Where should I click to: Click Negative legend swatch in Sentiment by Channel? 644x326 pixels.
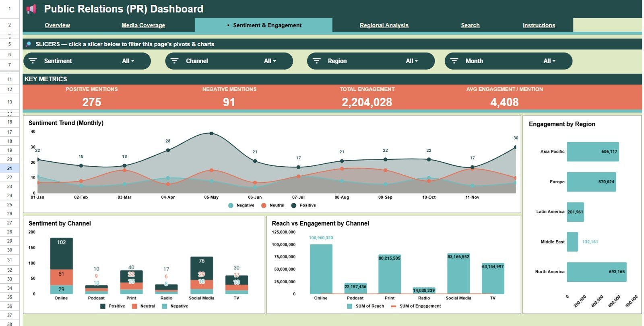(164, 306)
